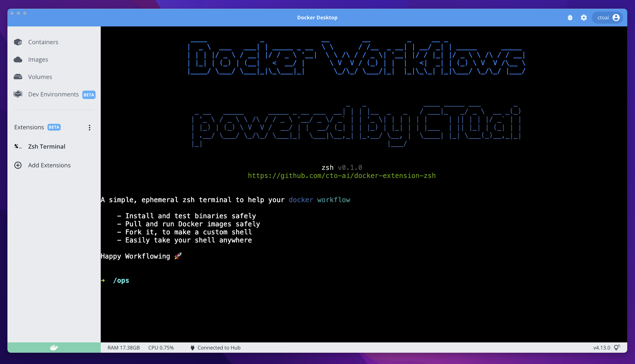Open the troubleshoot bug icon
Image resolution: width=635 pixels, height=364 pixels.
pyautogui.click(x=570, y=18)
